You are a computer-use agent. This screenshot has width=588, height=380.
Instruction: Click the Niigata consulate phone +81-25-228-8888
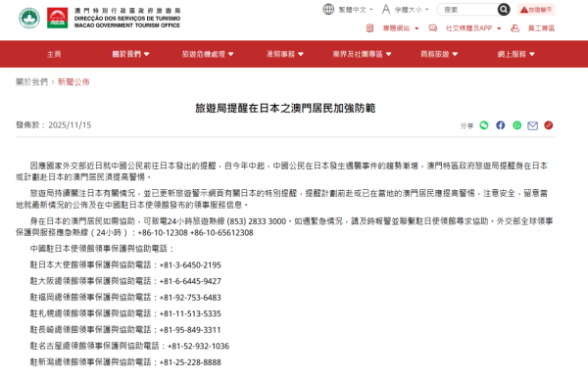(x=190, y=362)
